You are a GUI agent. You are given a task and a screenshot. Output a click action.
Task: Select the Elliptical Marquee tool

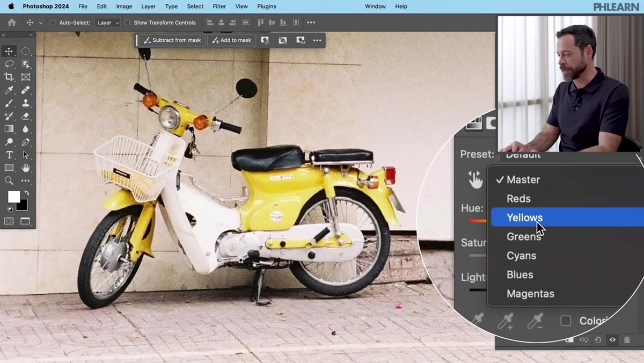[x=25, y=51]
